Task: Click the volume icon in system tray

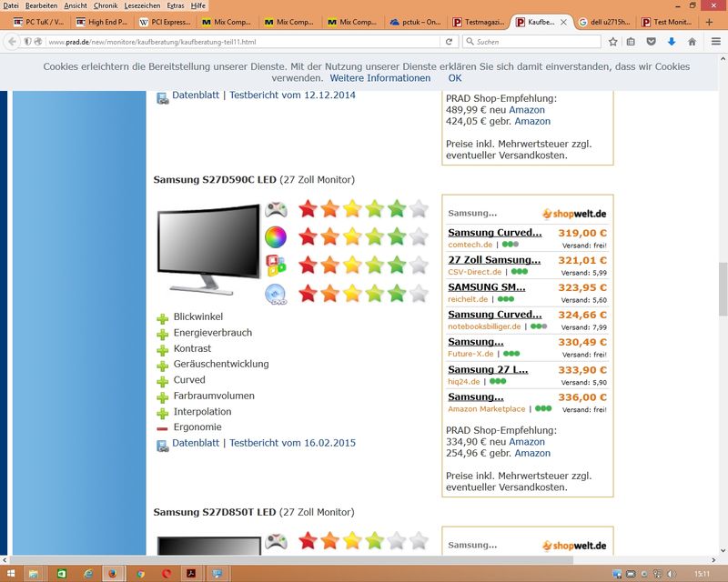Action: 672,574
